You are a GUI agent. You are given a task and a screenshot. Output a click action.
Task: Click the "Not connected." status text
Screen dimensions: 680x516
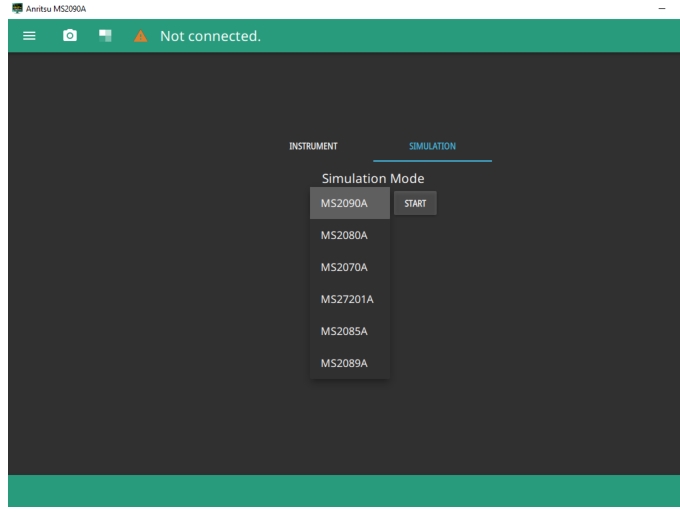[210, 36]
